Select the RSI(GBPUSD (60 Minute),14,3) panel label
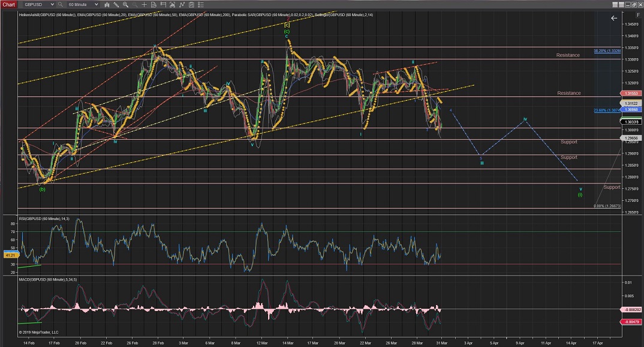The image size is (644, 347). [x=44, y=219]
